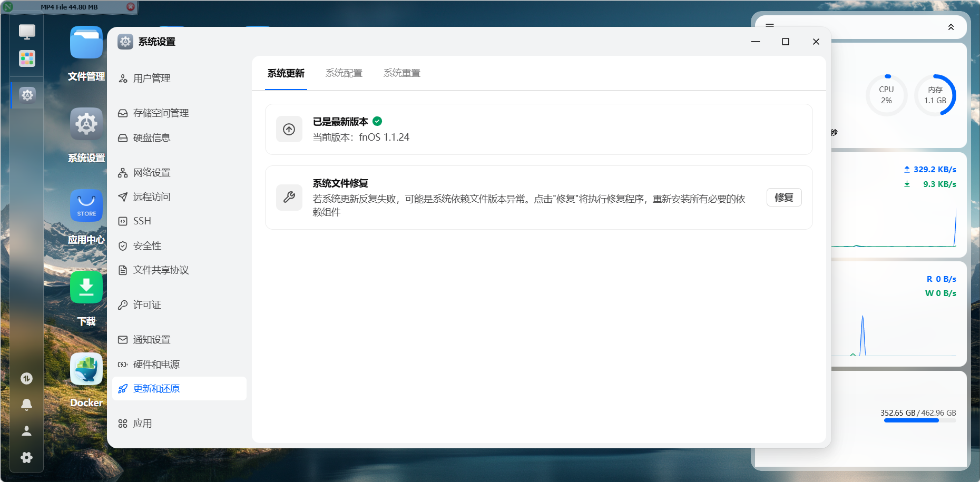Screen dimensions: 980x482
Task: Switch to the 系统配置 tab
Action: click(344, 73)
